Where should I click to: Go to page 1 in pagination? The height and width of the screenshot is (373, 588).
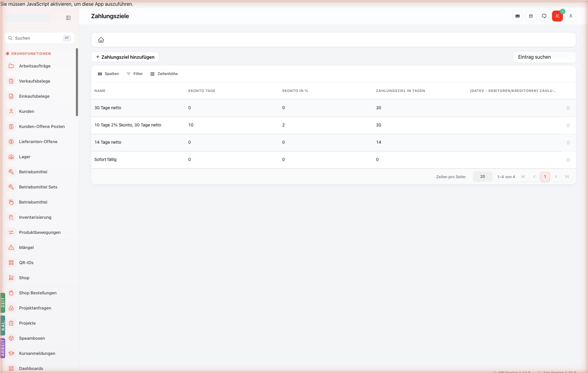coord(545,177)
